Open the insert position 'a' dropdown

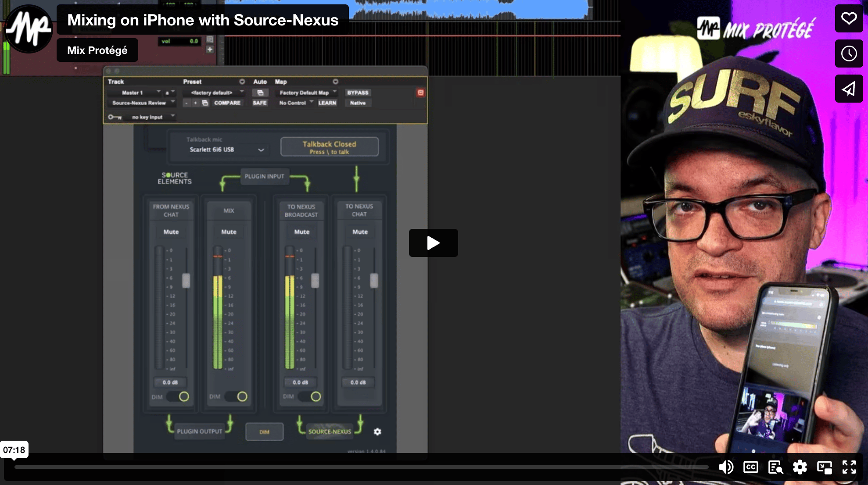[169, 93]
